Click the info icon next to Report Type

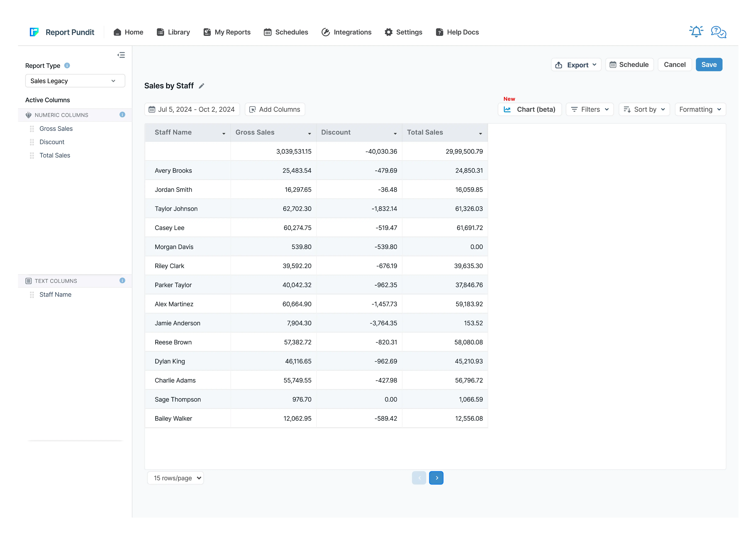[67, 66]
